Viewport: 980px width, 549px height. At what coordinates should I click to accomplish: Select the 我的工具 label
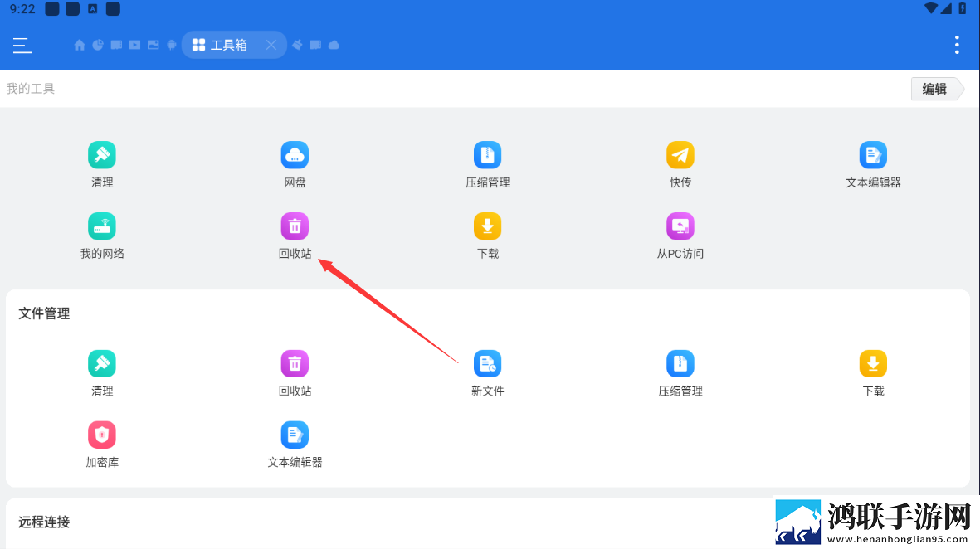click(31, 89)
